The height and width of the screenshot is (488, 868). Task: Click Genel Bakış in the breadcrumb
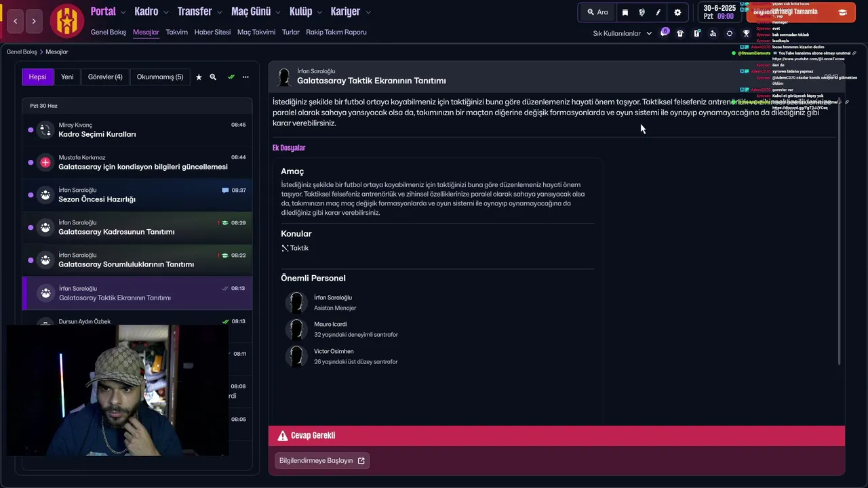click(x=22, y=52)
